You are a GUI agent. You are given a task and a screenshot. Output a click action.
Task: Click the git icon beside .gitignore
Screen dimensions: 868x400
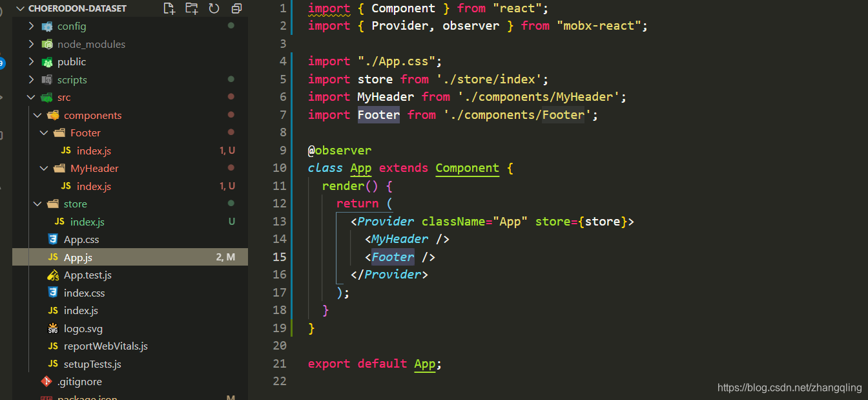46,382
